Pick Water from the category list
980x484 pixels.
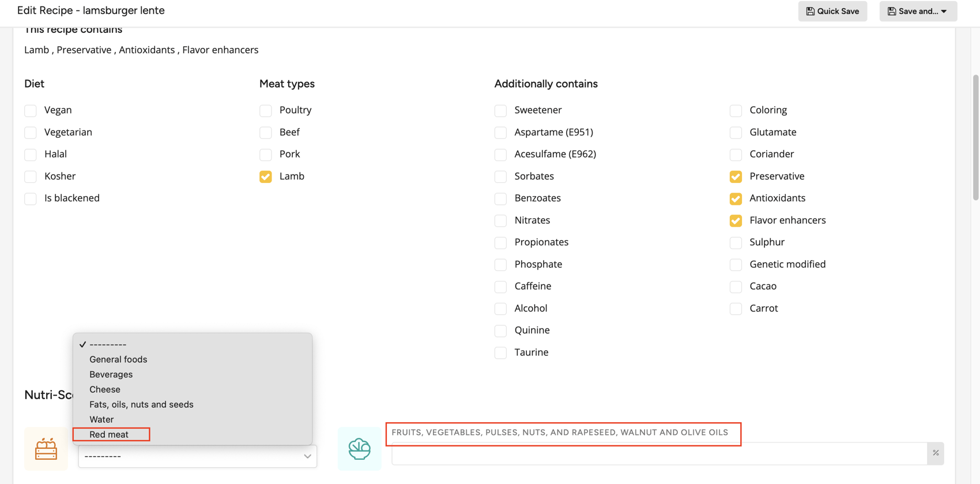tap(193, 419)
